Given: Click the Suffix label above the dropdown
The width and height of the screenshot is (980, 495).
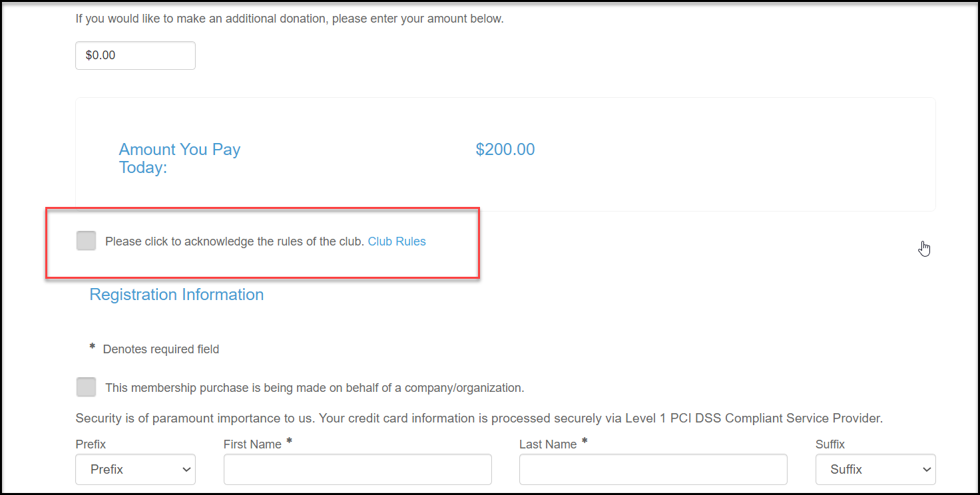Looking at the screenshot, I should (830, 444).
